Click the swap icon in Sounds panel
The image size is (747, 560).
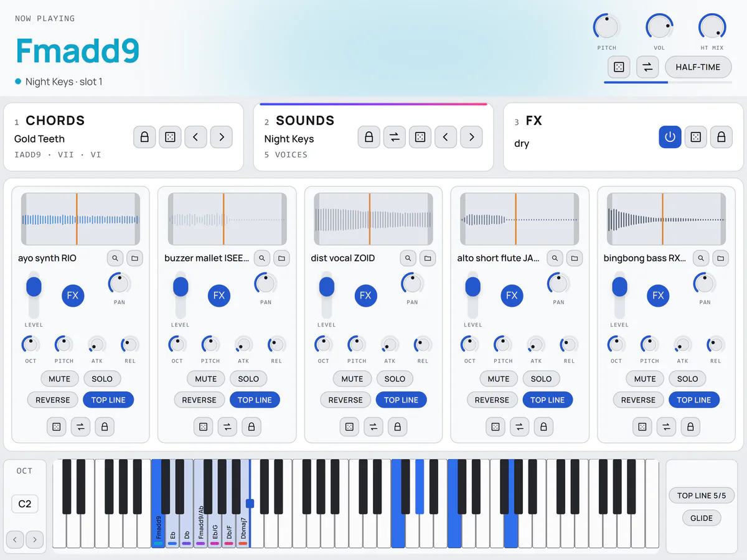tap(394, 137)
